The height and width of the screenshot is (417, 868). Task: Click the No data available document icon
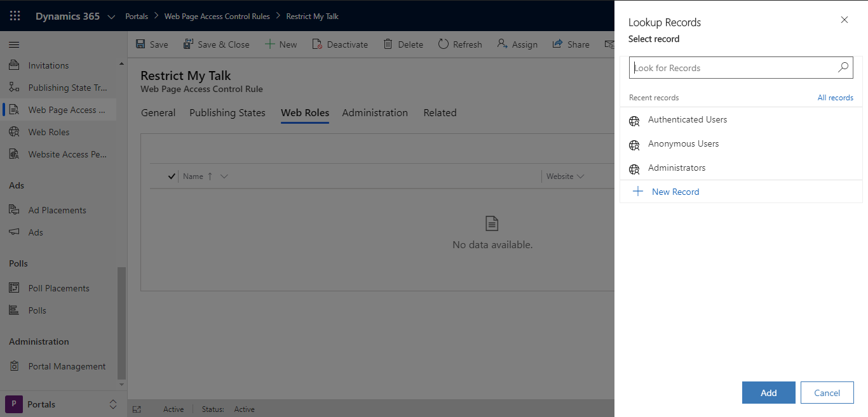pyautogui.click(x=492, y=223)
